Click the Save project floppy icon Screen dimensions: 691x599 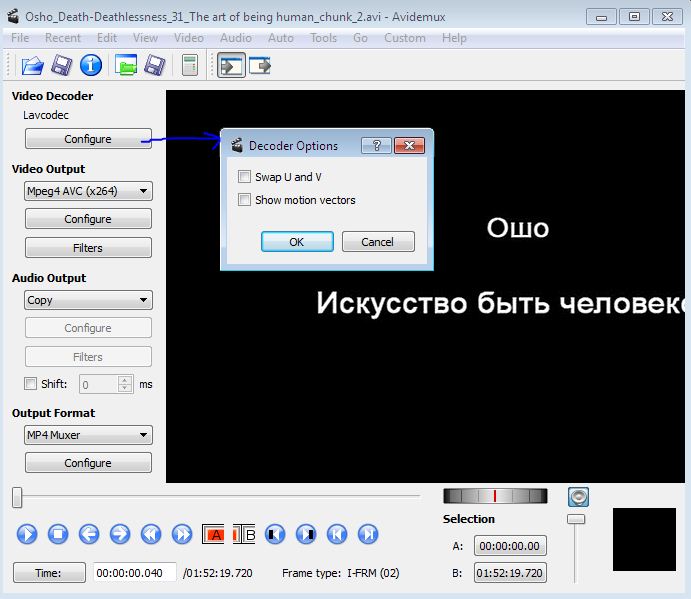(x=155, y=66)
